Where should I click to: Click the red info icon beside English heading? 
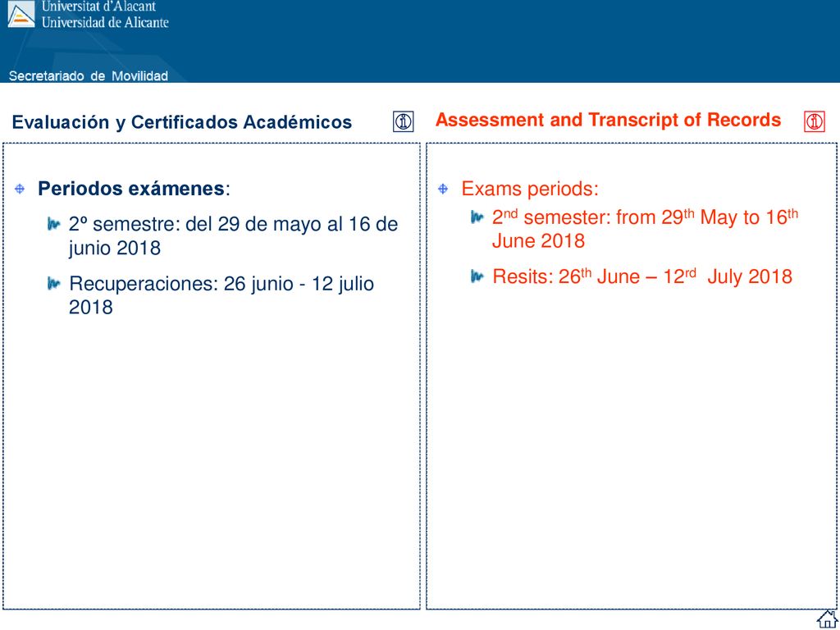pos(815,121)
